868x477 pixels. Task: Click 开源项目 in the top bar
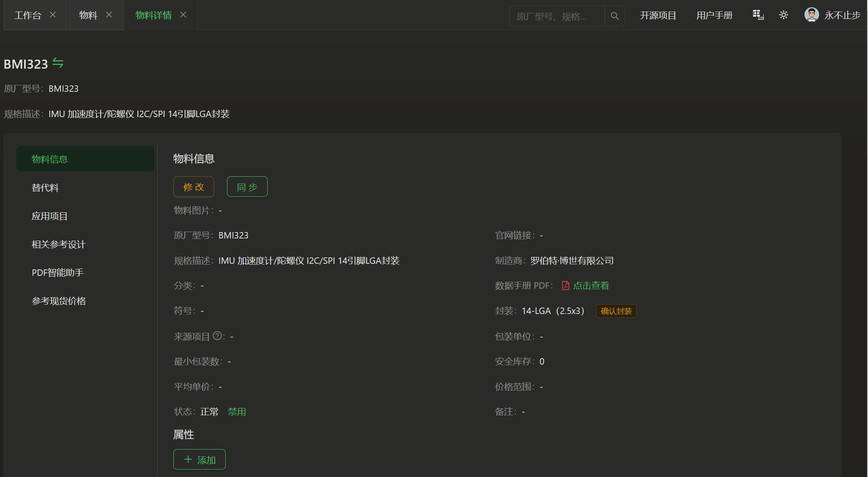658,15
